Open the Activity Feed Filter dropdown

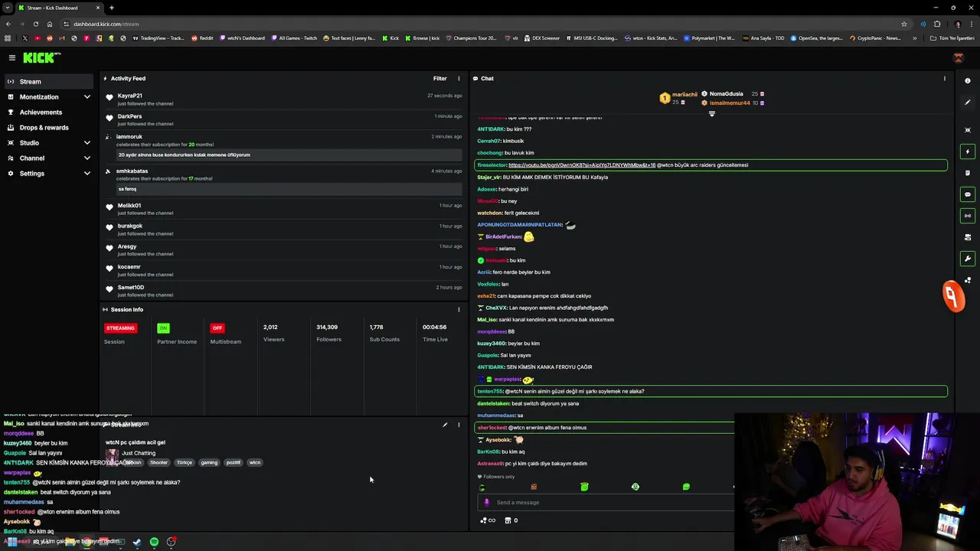[439, 78]
